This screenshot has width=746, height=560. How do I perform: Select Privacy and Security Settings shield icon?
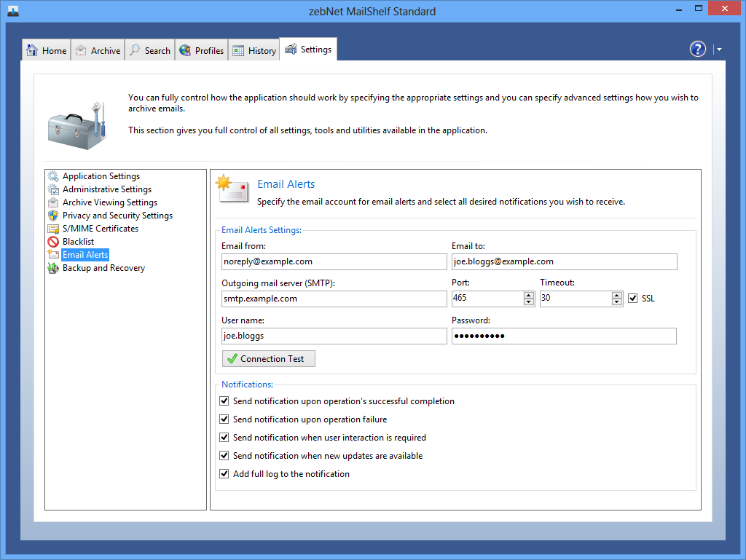tap(53, 216)
